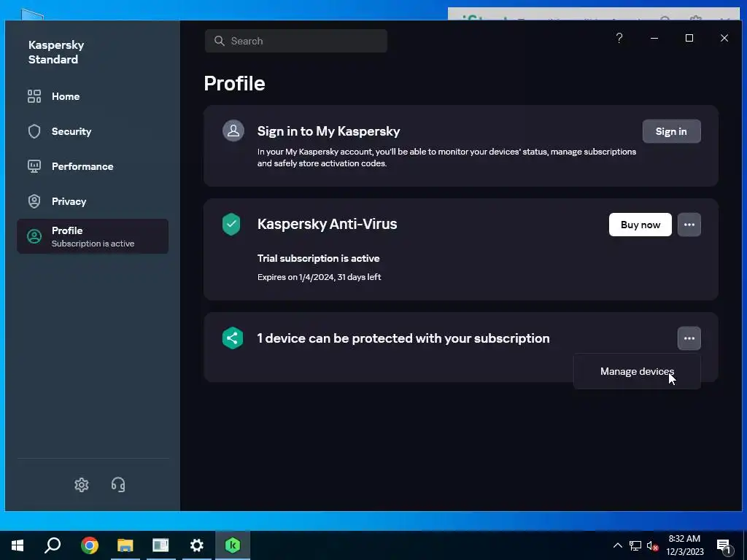
Task: Click the network tray icon
Action: (635, 545)
